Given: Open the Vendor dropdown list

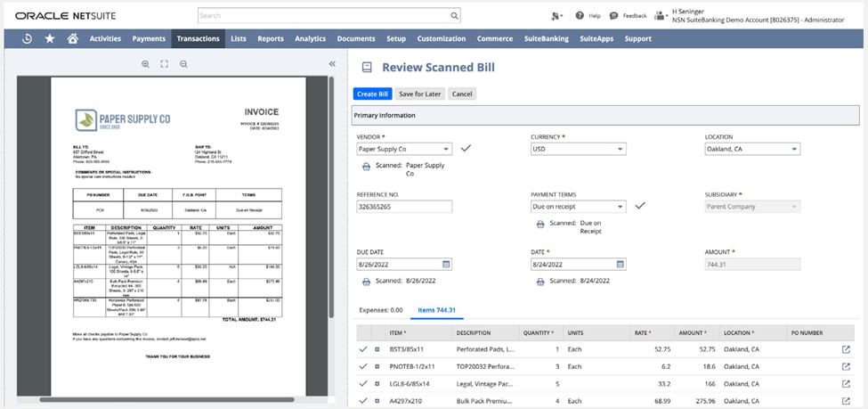Looking at the screenshot, I should click(x=446, y=149).
